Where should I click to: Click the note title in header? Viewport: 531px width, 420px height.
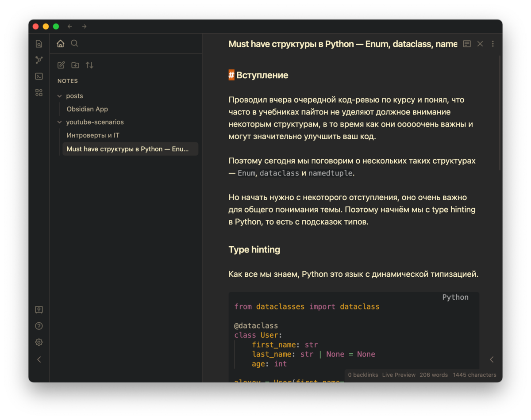pyautogui.click(x=343, y=44)
